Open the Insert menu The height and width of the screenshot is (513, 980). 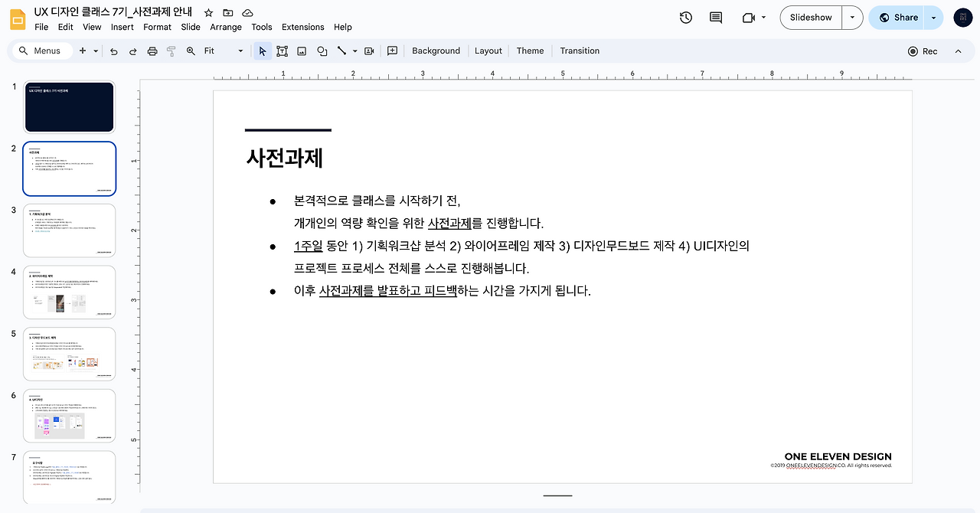coord(122,26)
